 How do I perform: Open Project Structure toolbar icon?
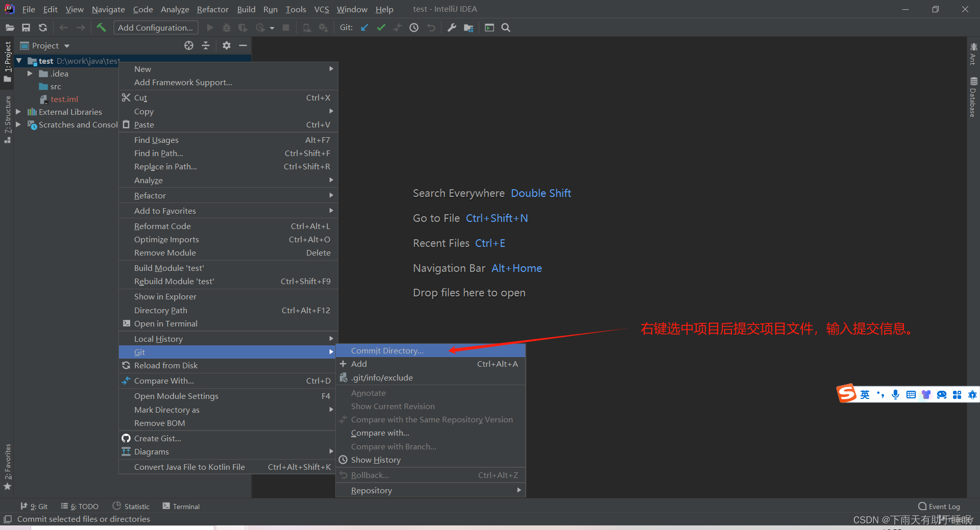tap(469, 28)
